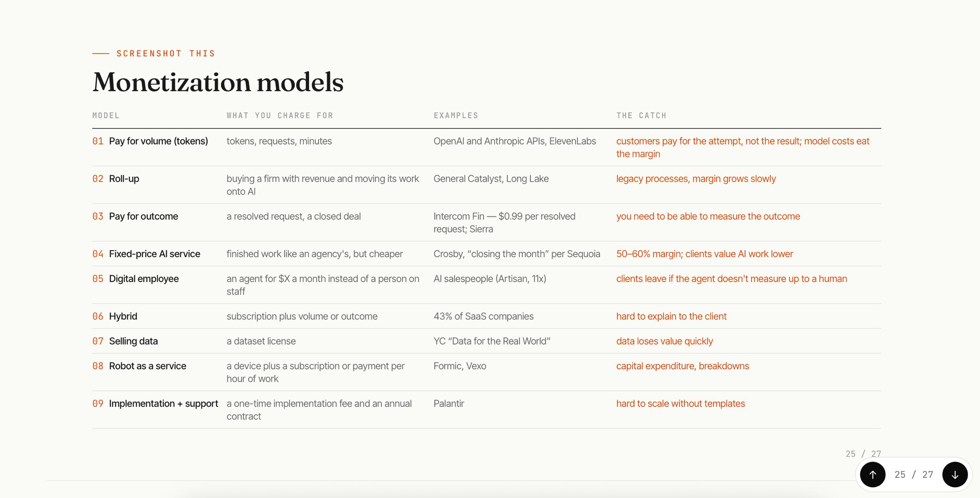Go to previous slide with up arrow button
This screenshot has height=498, width=980.
click(x=872, y=475)
